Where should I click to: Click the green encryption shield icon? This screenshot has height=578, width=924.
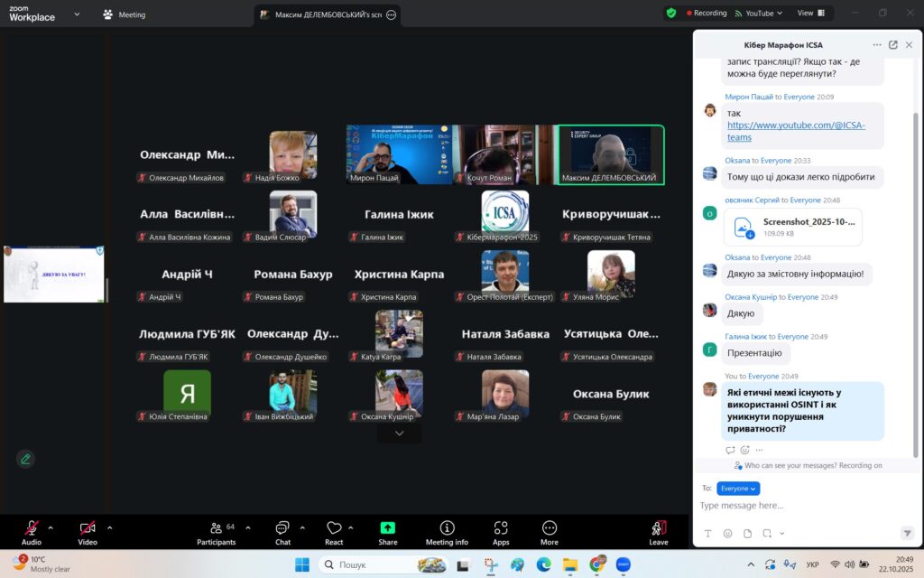pos(671,14)
